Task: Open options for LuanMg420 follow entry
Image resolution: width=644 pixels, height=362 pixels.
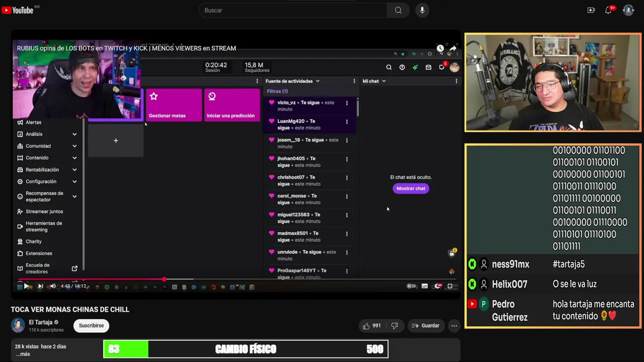Action: pyautogui.click(x=347, y=122)
